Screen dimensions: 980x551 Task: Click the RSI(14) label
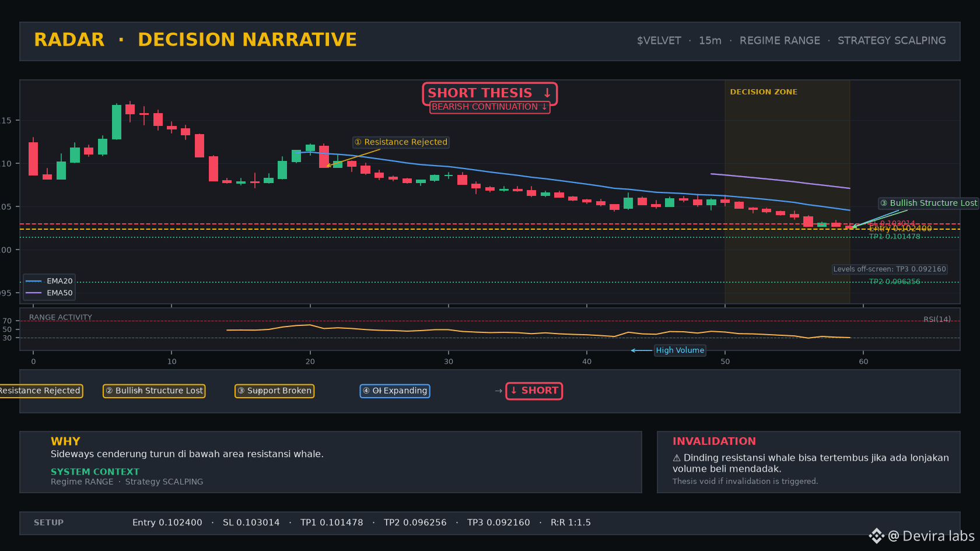pyautogui.click(x=937, y=320)
